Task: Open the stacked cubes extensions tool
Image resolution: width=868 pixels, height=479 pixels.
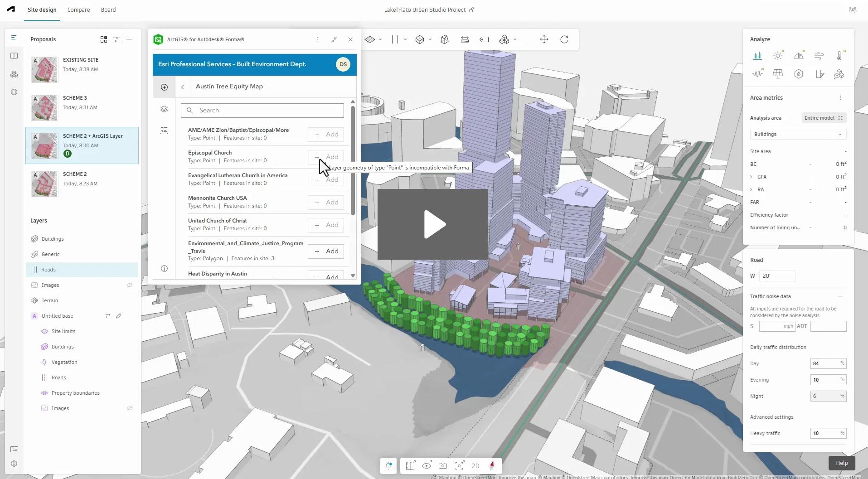Action: click(x=504, y=39)
